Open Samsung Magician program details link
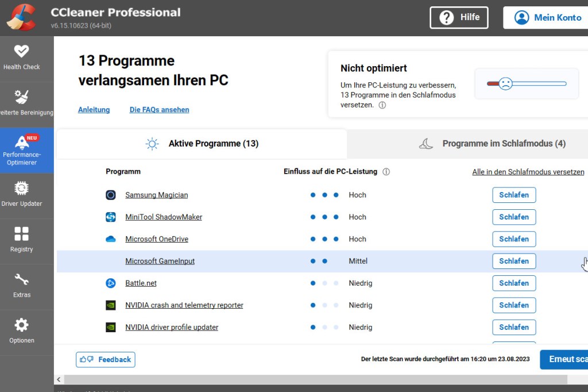Screen dimensions: 588x392 [x=156, y=195]
